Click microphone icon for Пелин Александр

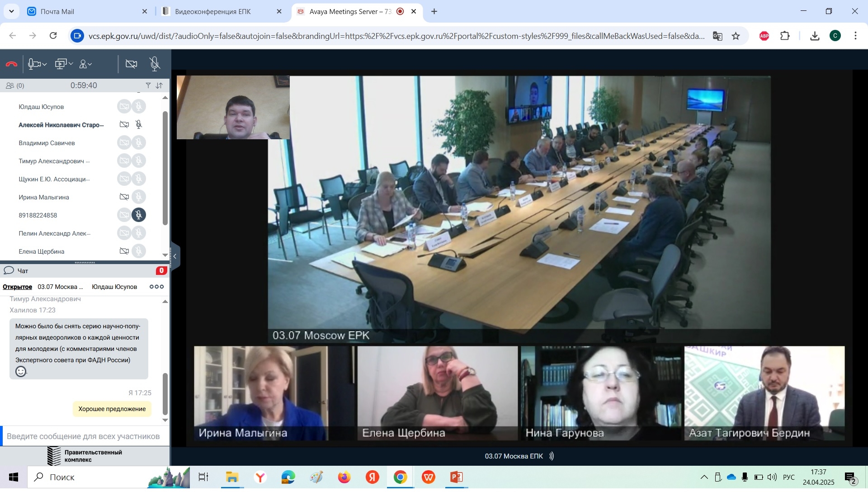point(139,233)
